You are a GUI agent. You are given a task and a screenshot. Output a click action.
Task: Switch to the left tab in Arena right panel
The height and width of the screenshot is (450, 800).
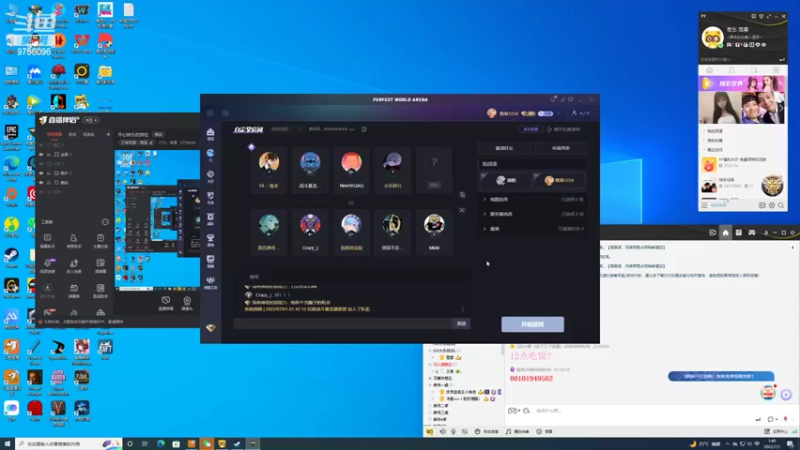[x=504, y=148]
